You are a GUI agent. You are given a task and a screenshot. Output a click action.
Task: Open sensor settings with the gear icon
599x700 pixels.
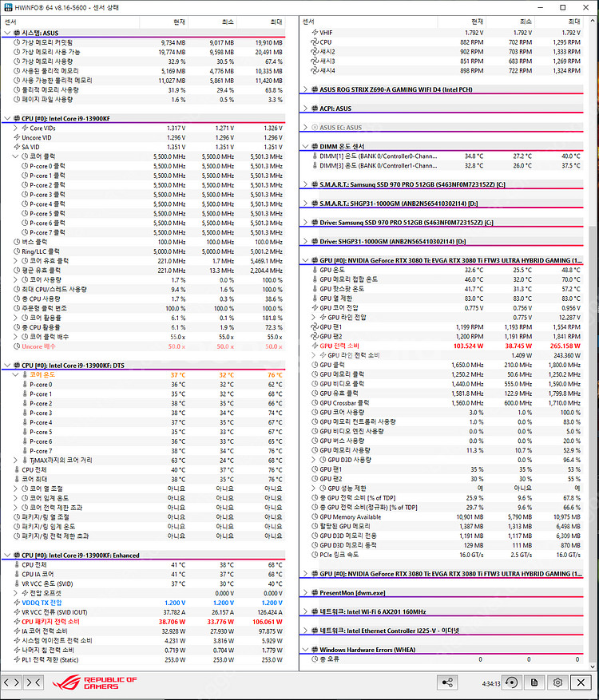557,682
